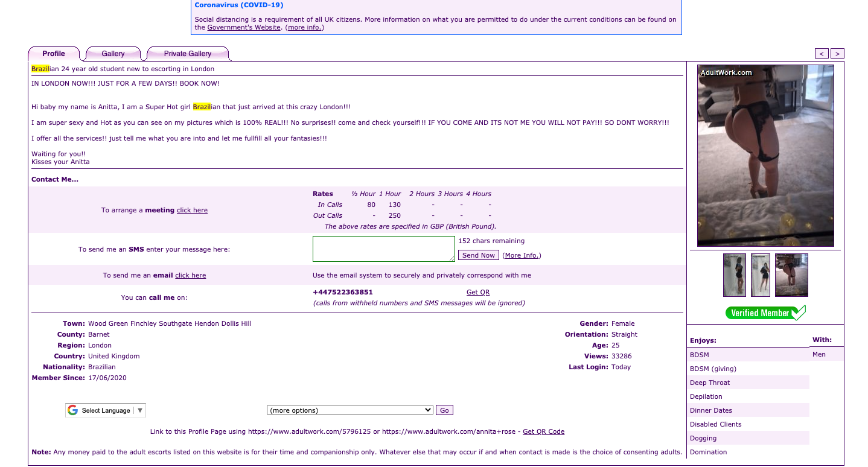Click the Country value 'United Kingdom'
The width and height of the screenshot is (868, 467).
click(x=114, y=356)
